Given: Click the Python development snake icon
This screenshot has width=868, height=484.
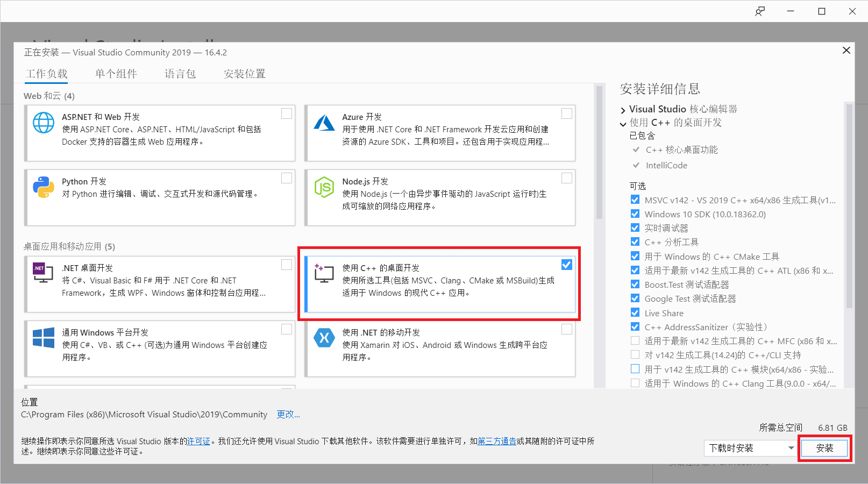Looking at the screenshot, I should pyautogui.click(x=44, y=187).
